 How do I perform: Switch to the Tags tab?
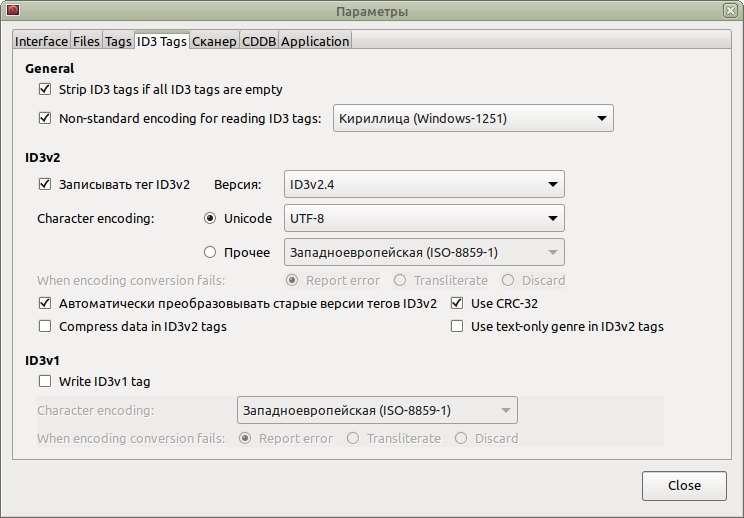(118, 41)
